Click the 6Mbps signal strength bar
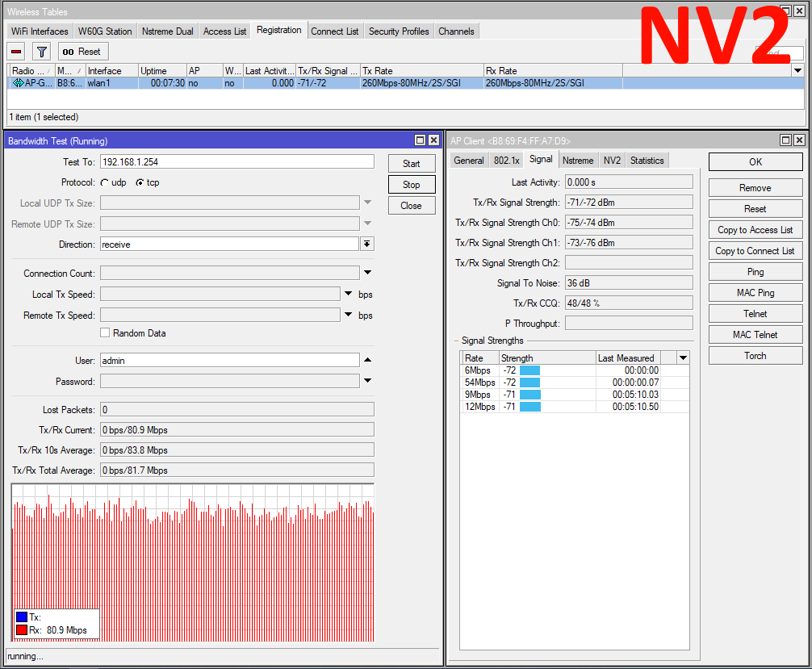812x669 pixels. [529, 370]
